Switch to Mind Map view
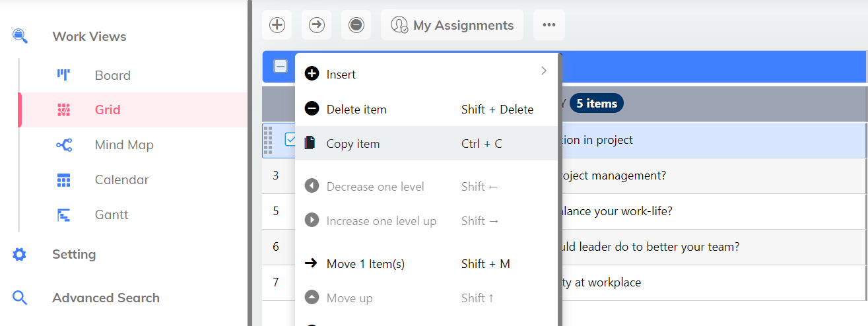868x326 pixels. click(123, 145)
